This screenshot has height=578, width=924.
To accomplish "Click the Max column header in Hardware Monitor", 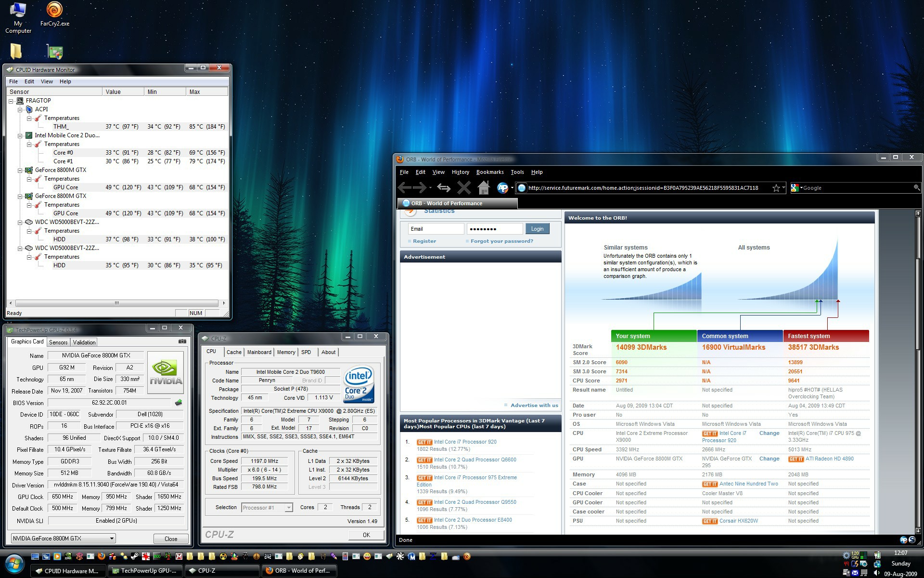I will (207, 92).
